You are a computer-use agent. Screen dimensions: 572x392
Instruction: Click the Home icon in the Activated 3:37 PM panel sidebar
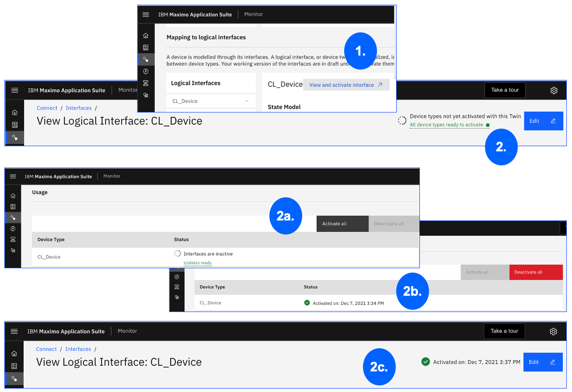coord(14,353)
